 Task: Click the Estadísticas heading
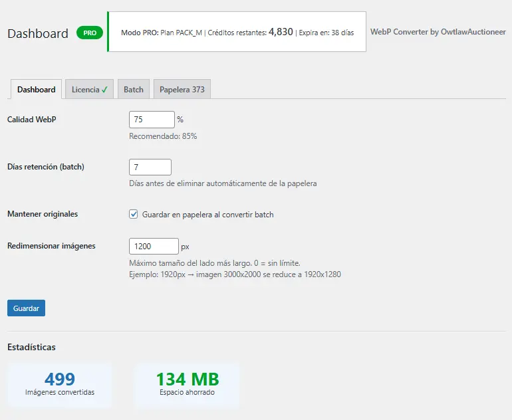(31, 347)
